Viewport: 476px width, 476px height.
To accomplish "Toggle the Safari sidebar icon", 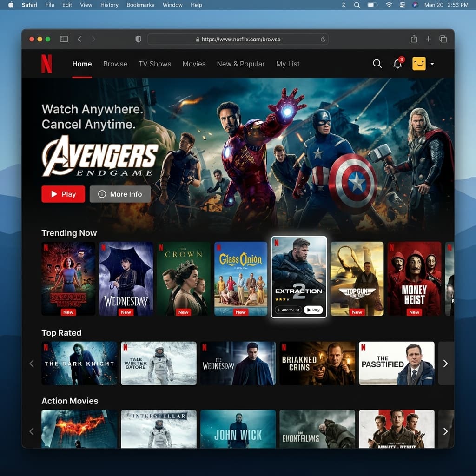I will click(64, 39).
